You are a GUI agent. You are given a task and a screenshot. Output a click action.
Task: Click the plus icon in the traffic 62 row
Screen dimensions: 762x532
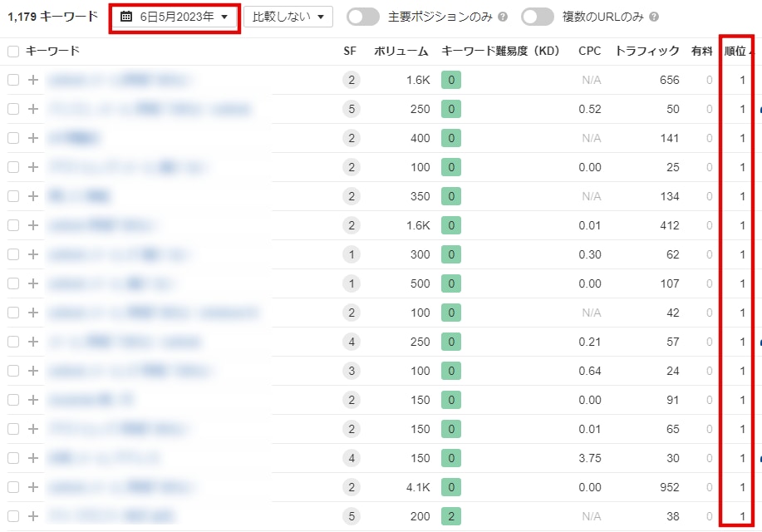pos(33,254)
